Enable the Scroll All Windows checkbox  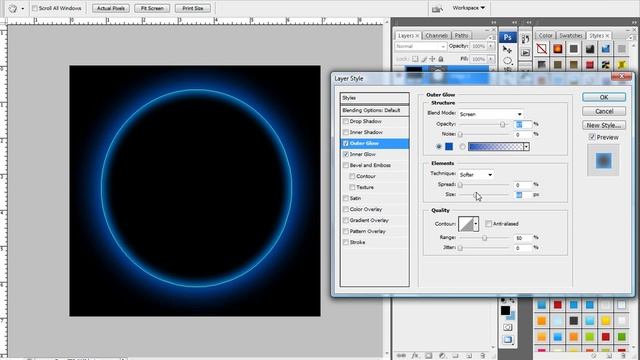point(35,8)
